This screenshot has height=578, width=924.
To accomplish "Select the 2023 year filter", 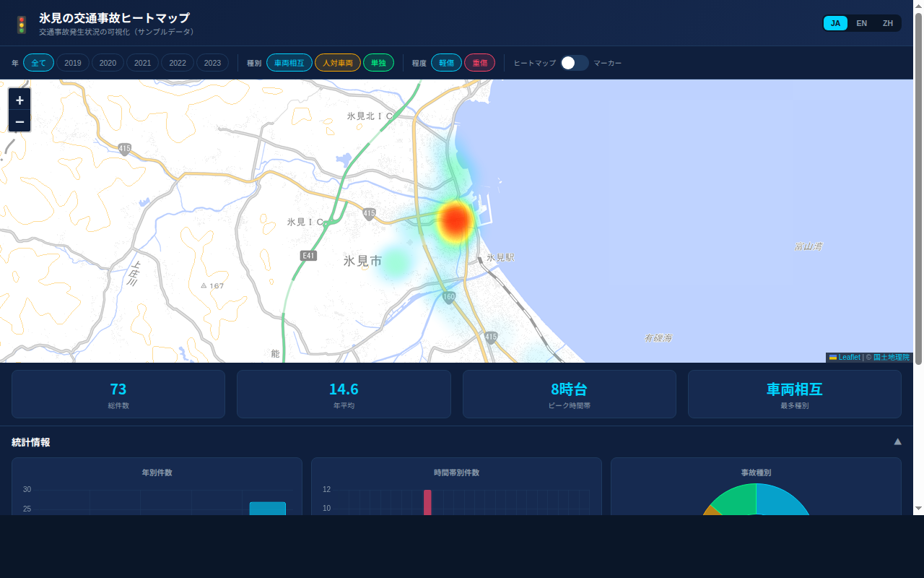I will pyautogui.click(x=212, y=63).
